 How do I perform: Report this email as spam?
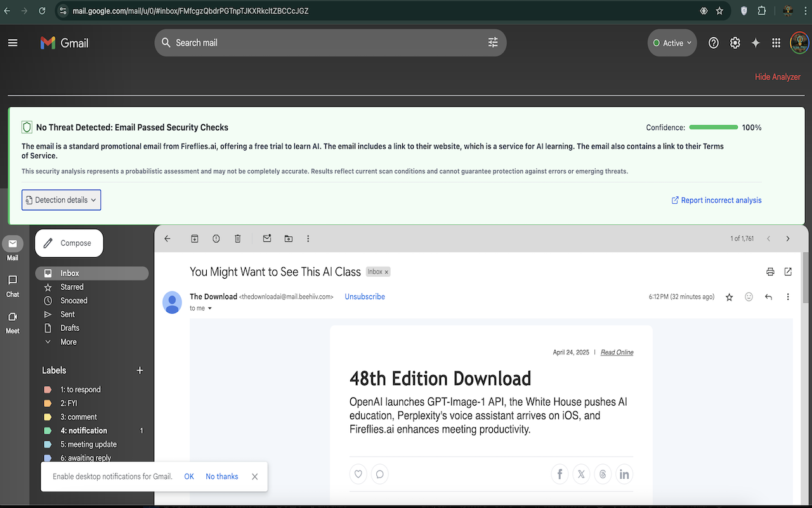click(x=216, y=239)
